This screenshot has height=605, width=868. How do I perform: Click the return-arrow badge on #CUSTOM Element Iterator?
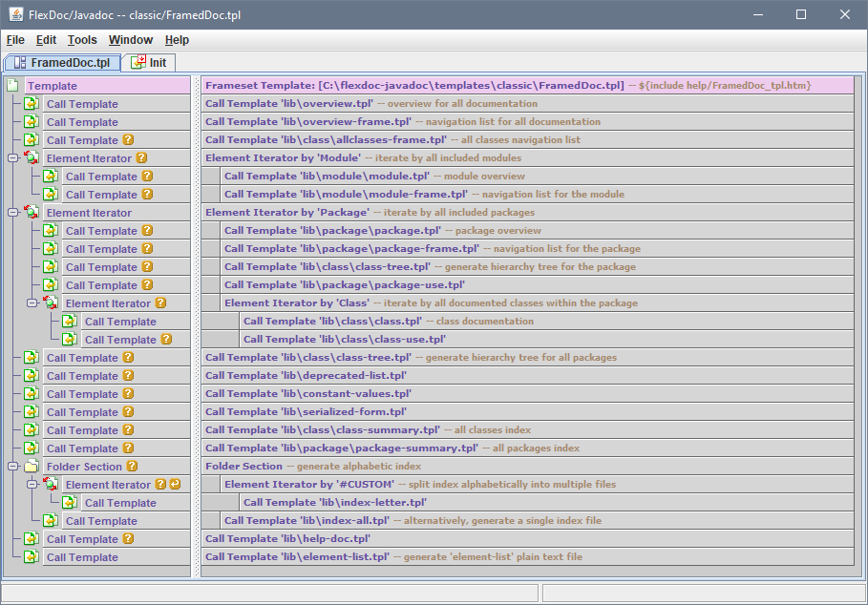[x=175, y=485]
